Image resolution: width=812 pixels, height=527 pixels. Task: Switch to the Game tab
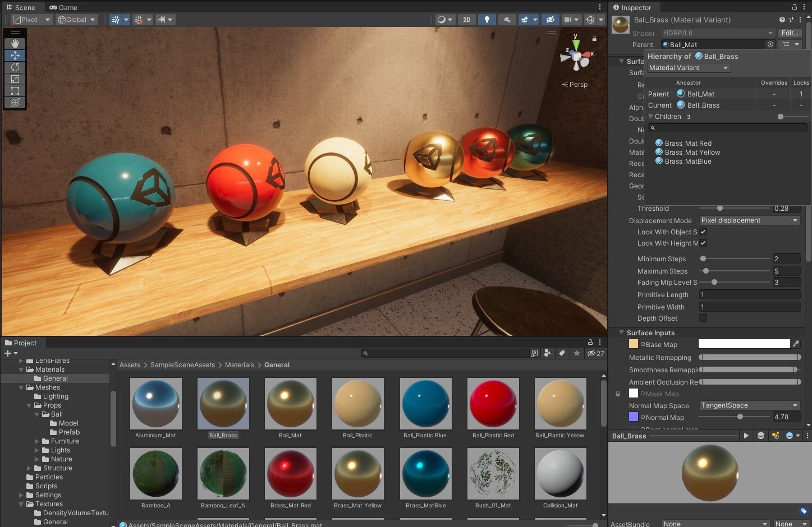[x=63, y=7]
